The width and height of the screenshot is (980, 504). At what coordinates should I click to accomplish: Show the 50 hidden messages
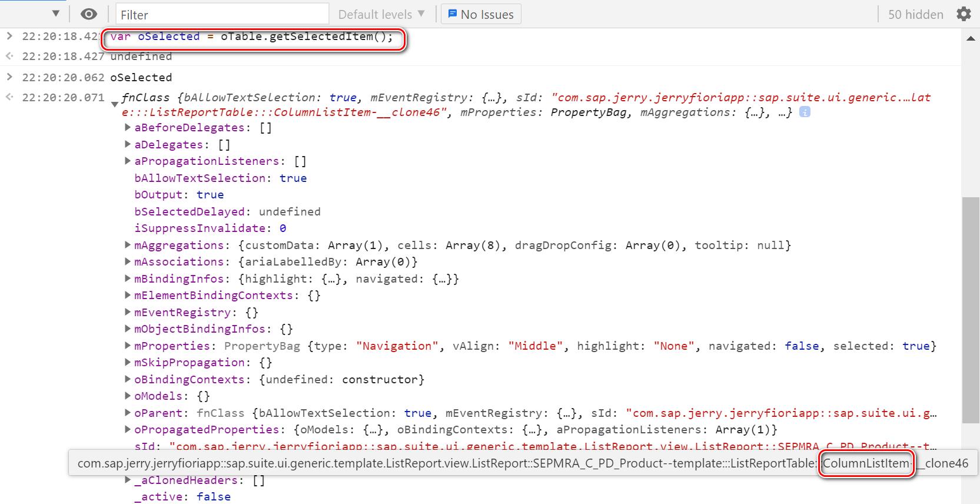point(915,14)
